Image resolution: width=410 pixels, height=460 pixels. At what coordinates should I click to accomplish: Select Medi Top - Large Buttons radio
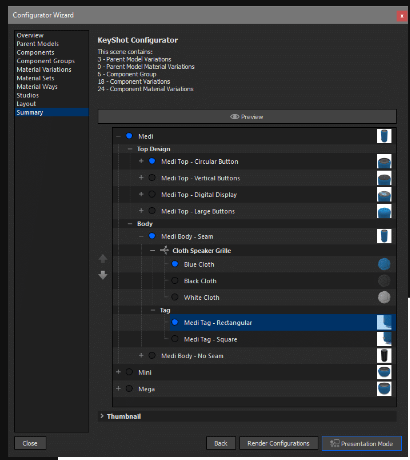pyautogui.click(x=152, y=211)
